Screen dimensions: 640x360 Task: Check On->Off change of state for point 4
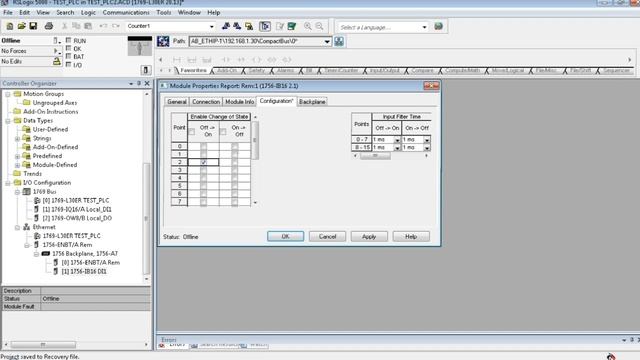pos(235,178)
